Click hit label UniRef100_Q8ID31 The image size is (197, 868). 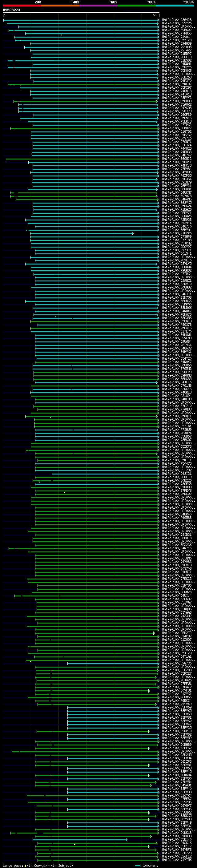click(177, 535)
